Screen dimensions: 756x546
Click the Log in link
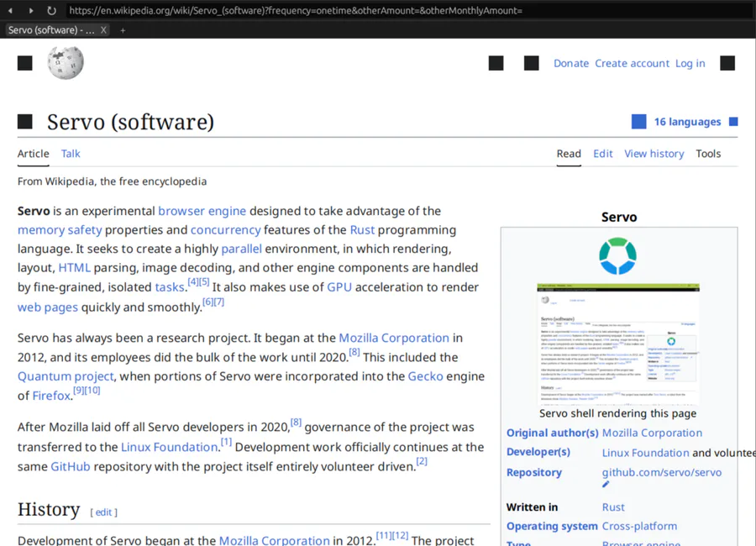690,63
